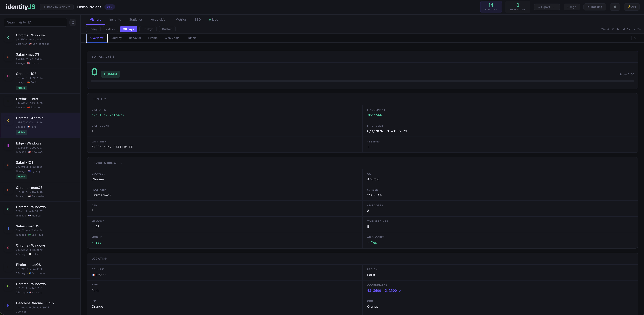The height and width of the screenshot is (315, 644).
Task: Select Chrome · macOS visitor from Amsterdam
Action: [40, 192]
